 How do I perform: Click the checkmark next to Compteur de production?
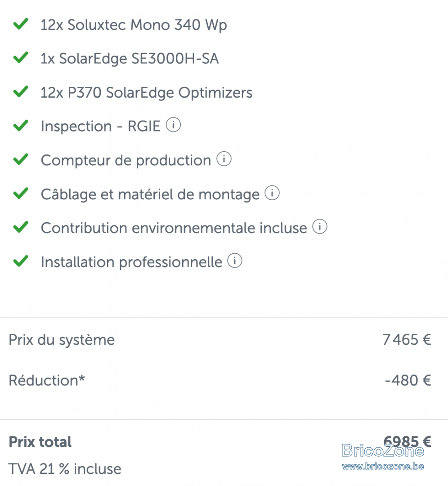21,159
